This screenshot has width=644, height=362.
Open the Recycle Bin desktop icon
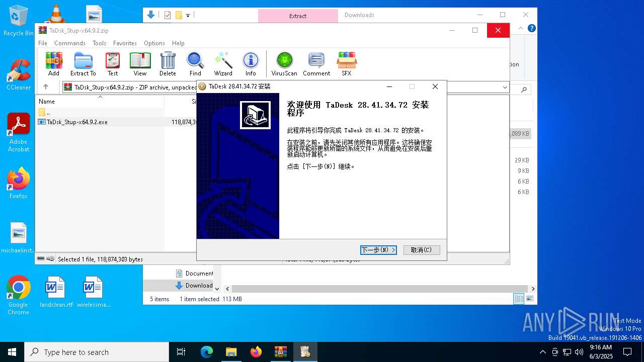point(19,21)
